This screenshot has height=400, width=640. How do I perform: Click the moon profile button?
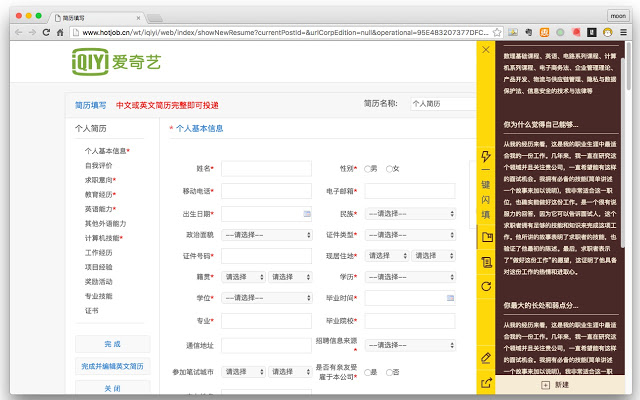(618, 16)
